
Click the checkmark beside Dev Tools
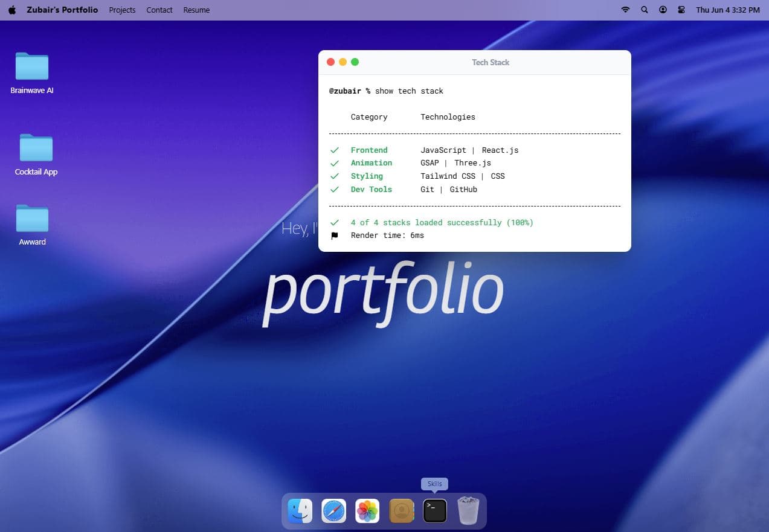coord(335,190)
